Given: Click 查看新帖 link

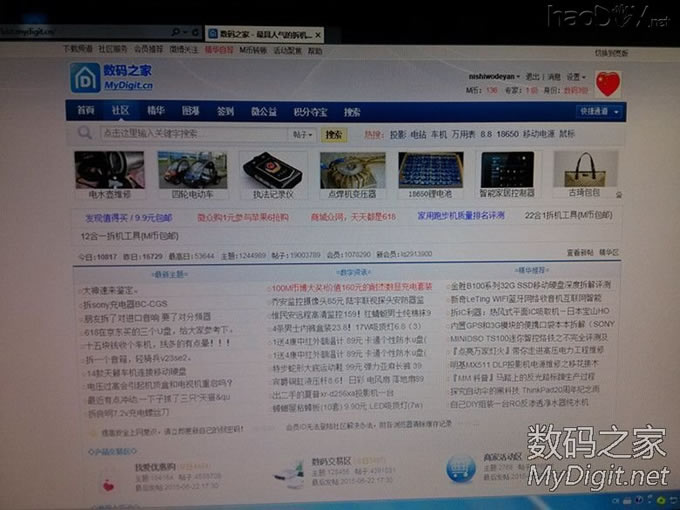Looking at the screenshot, I should click(x=580, y=252).
